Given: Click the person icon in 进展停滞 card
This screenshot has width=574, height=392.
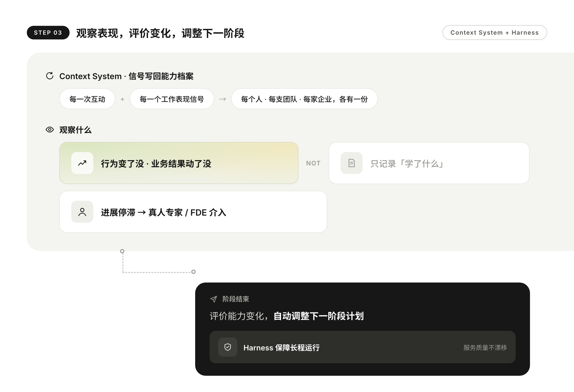Looking at the screenshot, I should 82,212.
